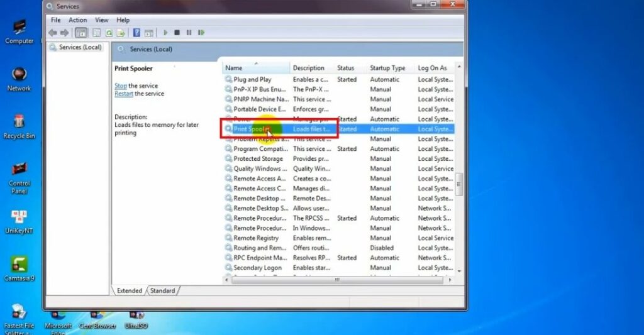The image size is (644, 335).
Task: Click the Status column header
Action: (x=346, y=68)
